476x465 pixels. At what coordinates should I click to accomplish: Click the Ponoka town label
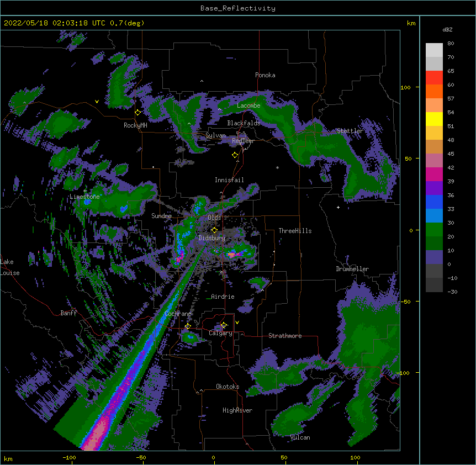pyautogui.click(x=265, y=75)
